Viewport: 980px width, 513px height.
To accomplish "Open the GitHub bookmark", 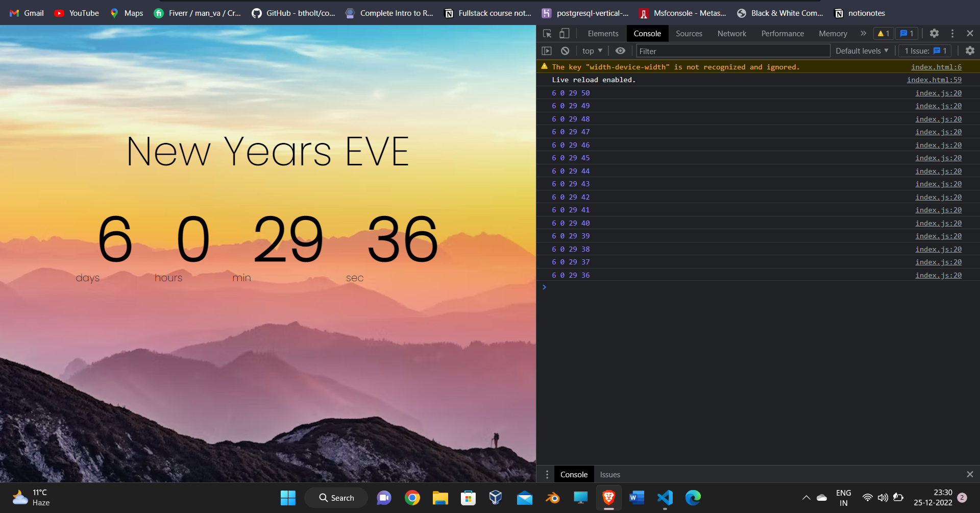I will [x=293, y=13].
